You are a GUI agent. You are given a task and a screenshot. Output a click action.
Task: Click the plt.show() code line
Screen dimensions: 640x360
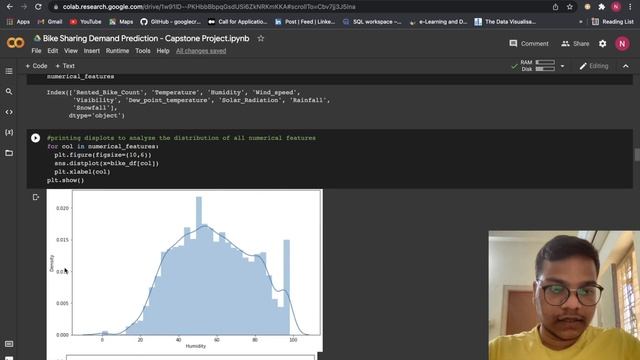coord(65,180)
